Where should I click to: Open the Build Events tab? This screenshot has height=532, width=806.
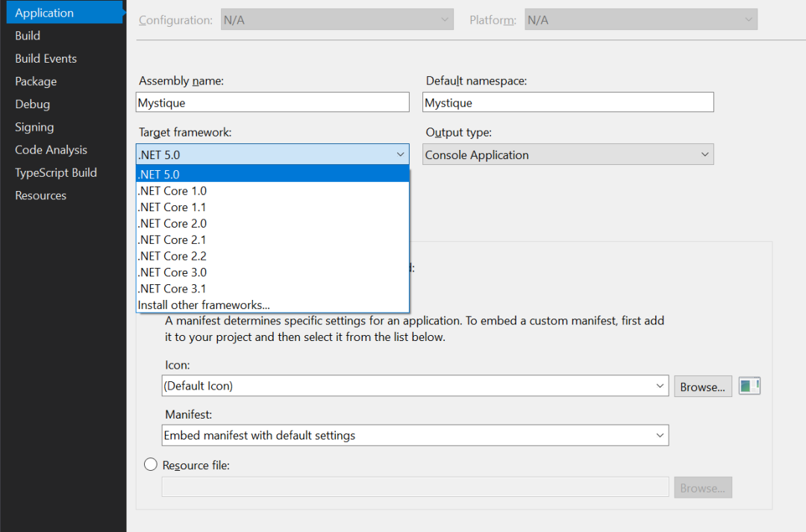[x=46, y=59]
